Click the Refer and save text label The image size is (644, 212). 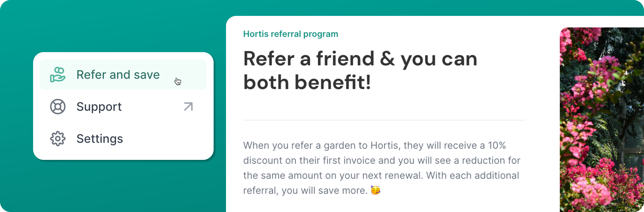[x=118, y=75]
